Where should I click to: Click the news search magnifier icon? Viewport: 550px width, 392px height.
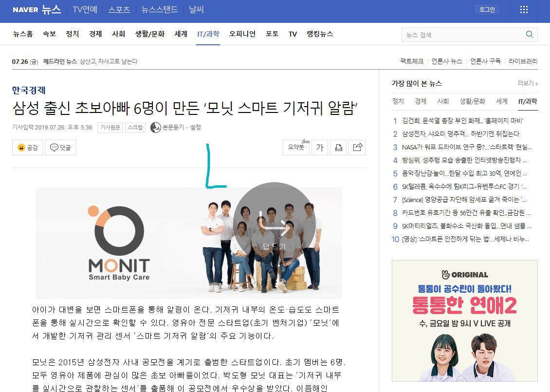pos(530,35)
